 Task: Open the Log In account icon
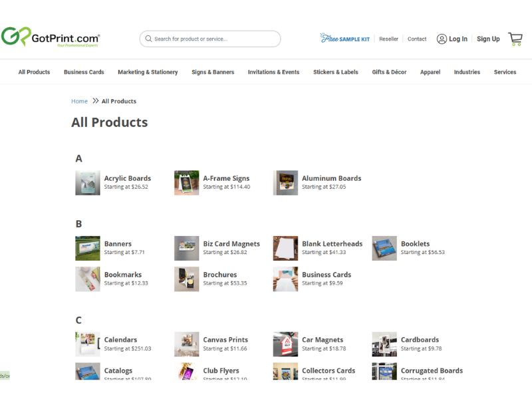tap(444, 39)
